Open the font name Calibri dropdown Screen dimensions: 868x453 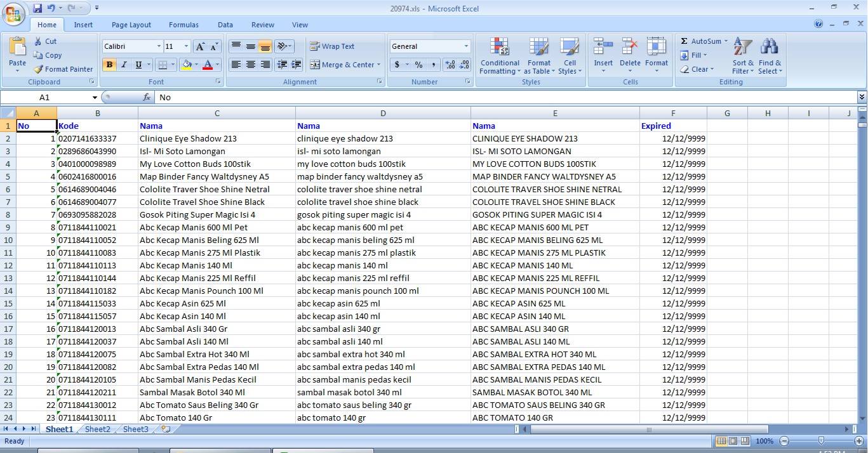(158, 46)
